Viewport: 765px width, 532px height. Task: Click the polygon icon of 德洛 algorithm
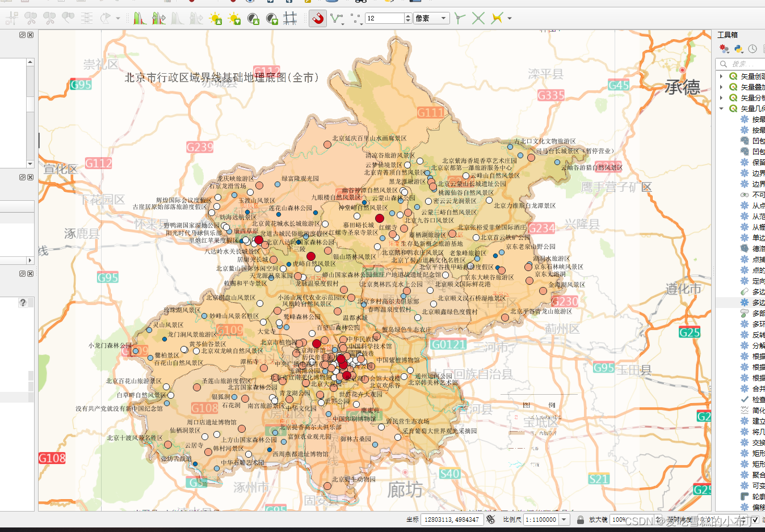click(745, 248)
